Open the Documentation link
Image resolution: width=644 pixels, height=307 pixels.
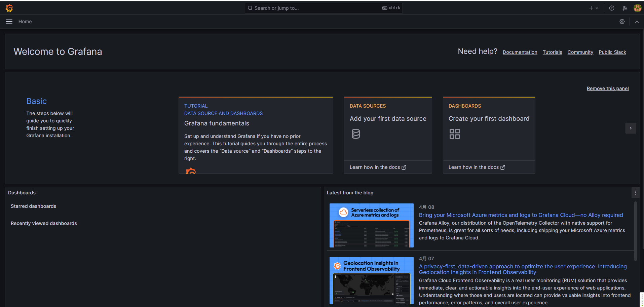520,52
